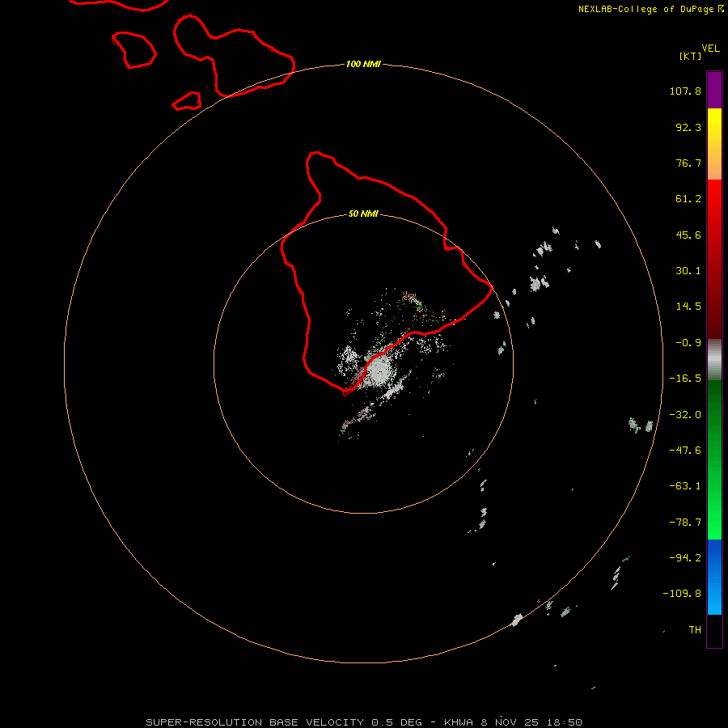Click the 45.6 legend value

click(688, 235)
